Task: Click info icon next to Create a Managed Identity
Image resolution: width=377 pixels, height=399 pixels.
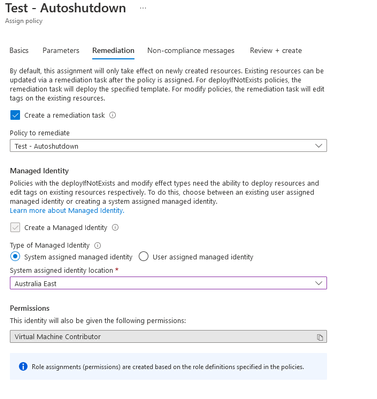Action: 115,228
